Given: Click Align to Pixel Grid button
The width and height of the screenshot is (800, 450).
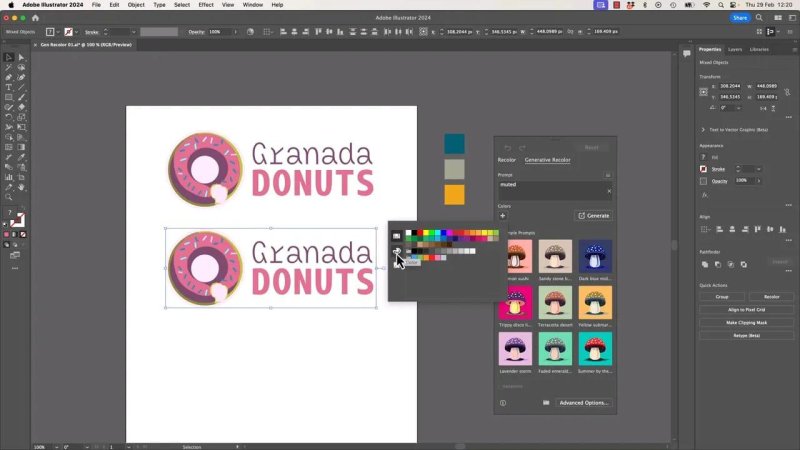Looking at the screenshot, I should (746, 310).
